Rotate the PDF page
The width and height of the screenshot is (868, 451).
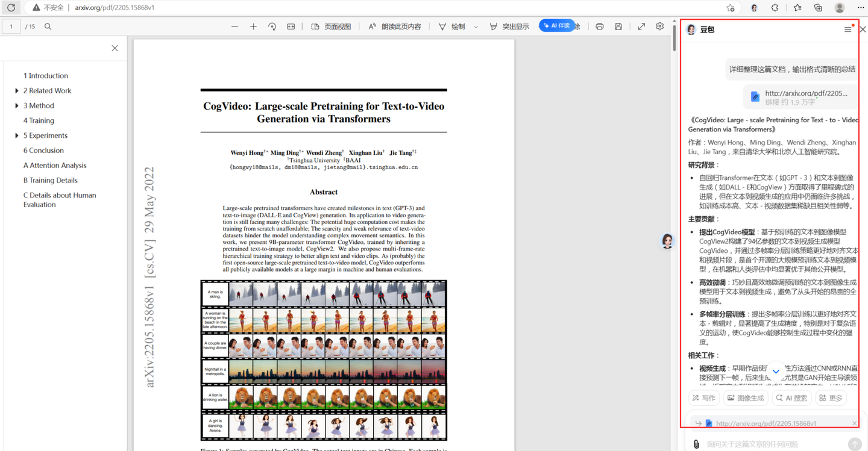tap(272, 26)
